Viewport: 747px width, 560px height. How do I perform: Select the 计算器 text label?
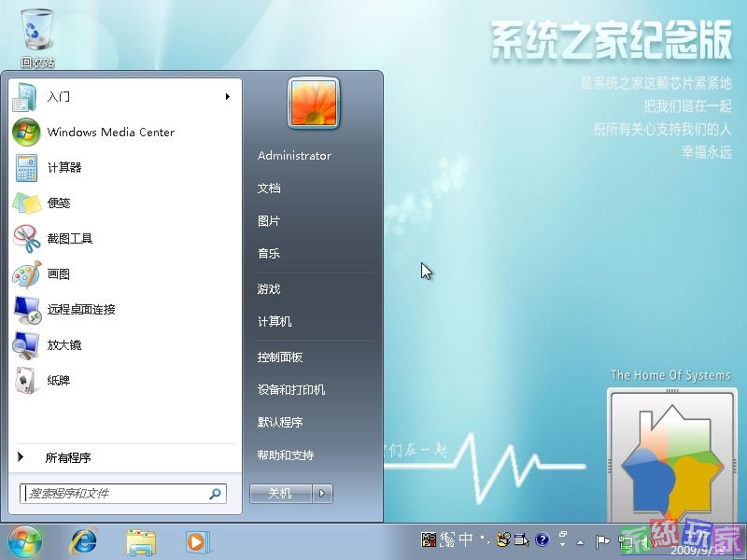click(64, 168)
